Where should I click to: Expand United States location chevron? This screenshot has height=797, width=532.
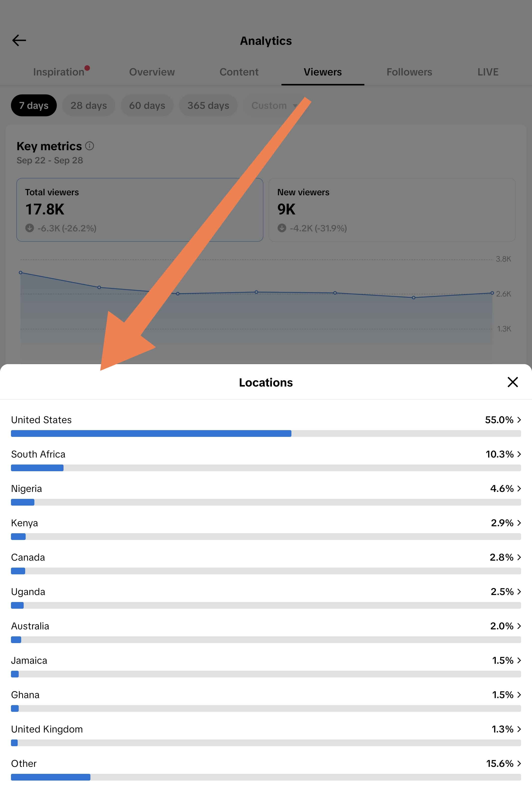519,420
